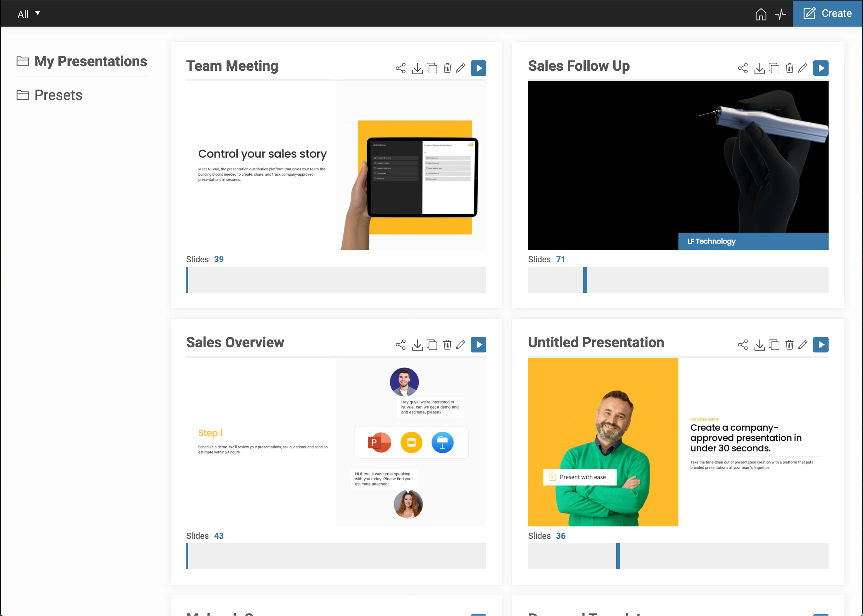Open the Sales Follow Up slide thumbnail
The height and width of the screenshot is (616, 863).
678,166
